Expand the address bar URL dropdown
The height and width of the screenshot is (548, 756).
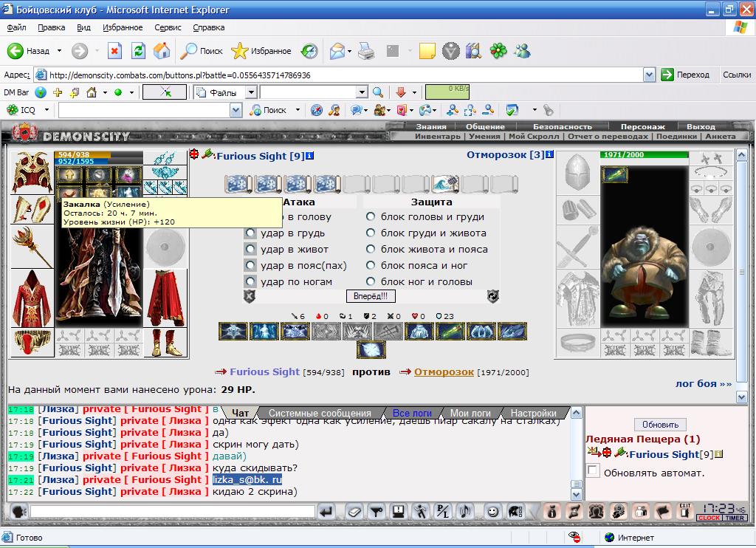point(649,75)
